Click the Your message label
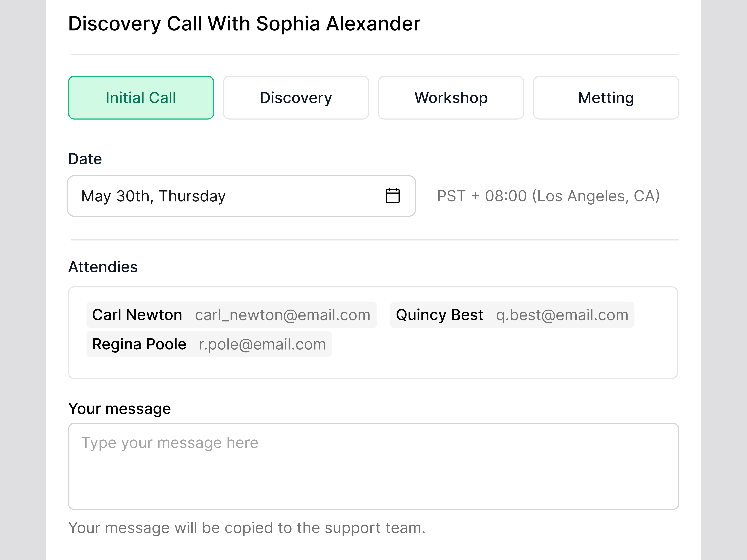Screen dimensions: 747x560 coord(120,408)
